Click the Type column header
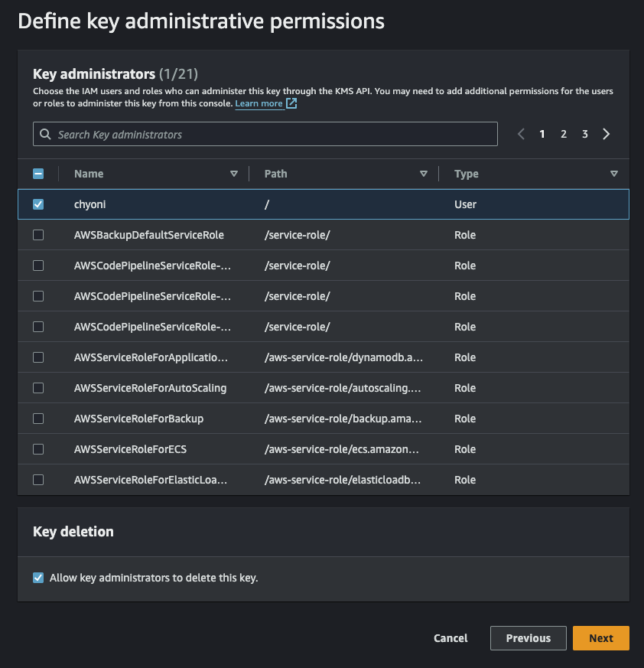Screen dimensions: 644x668 click(467, 174)
